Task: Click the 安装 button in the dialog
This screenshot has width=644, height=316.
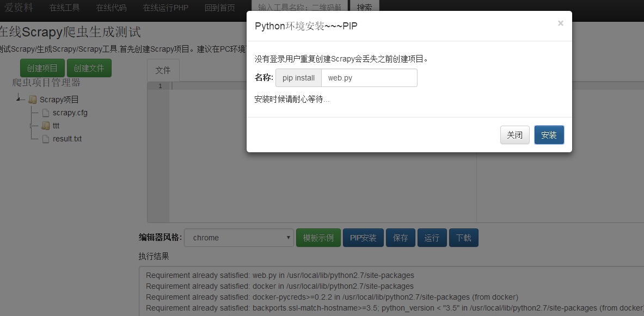Action: point(549,135)
